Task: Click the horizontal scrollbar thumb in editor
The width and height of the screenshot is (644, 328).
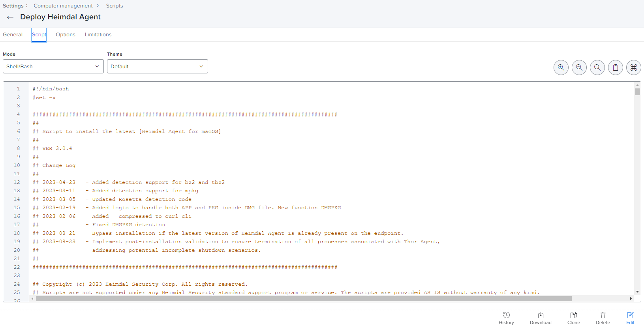Action: (304, 298)
